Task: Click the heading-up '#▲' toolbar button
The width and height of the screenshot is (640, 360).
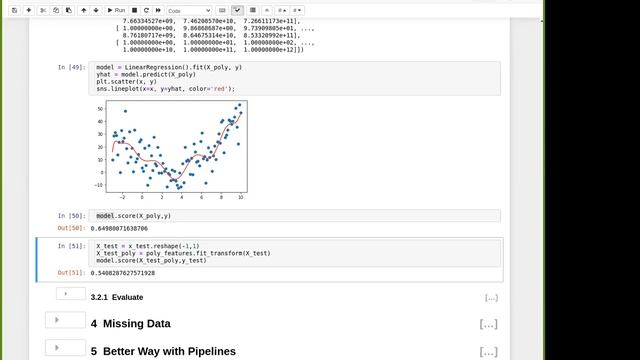Action: click(282, 10)
